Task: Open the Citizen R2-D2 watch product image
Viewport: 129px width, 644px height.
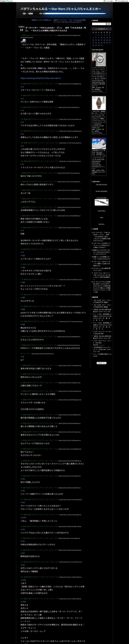Action: [x=99, y=59]
